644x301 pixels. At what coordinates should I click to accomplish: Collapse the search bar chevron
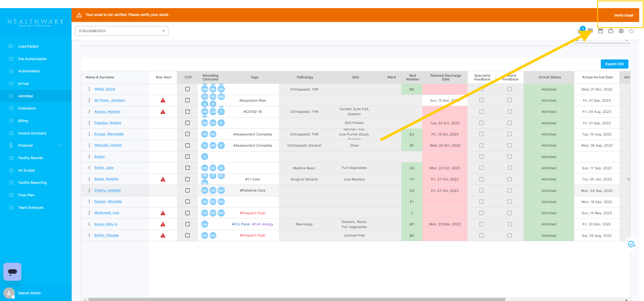626,40
